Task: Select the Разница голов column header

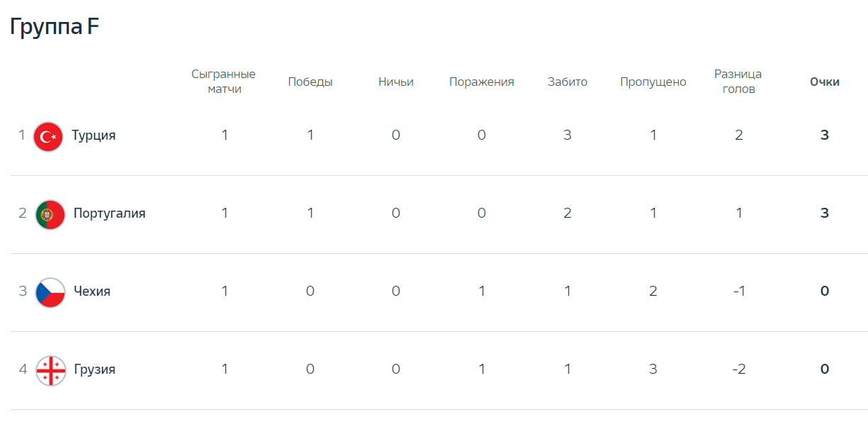Action: 738,82
